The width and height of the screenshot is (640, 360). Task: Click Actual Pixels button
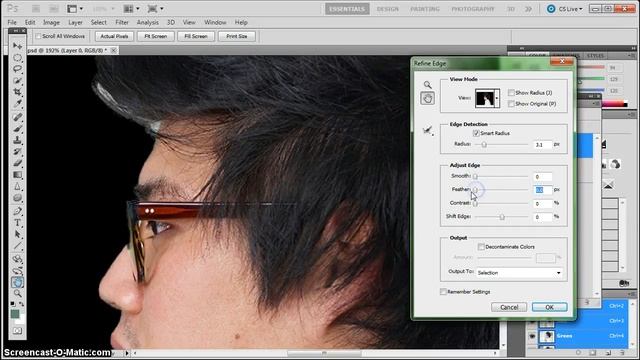click(114, 36)
